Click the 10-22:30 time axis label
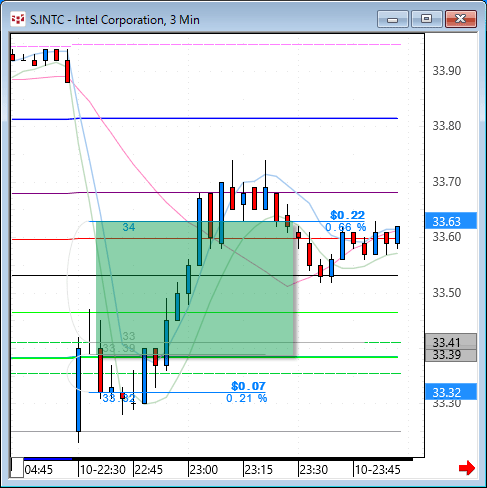The height and width of the screenshot is (488, 487). tap(103, 470)
